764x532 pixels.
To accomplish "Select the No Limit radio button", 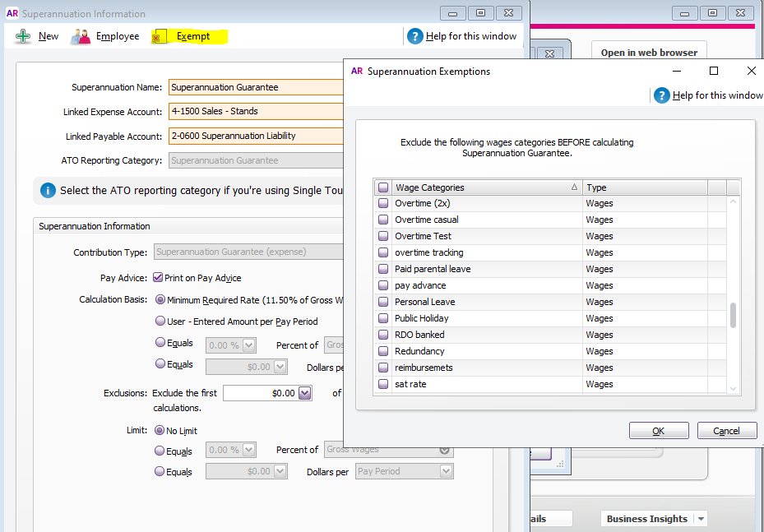I will (x=160, y=430).
